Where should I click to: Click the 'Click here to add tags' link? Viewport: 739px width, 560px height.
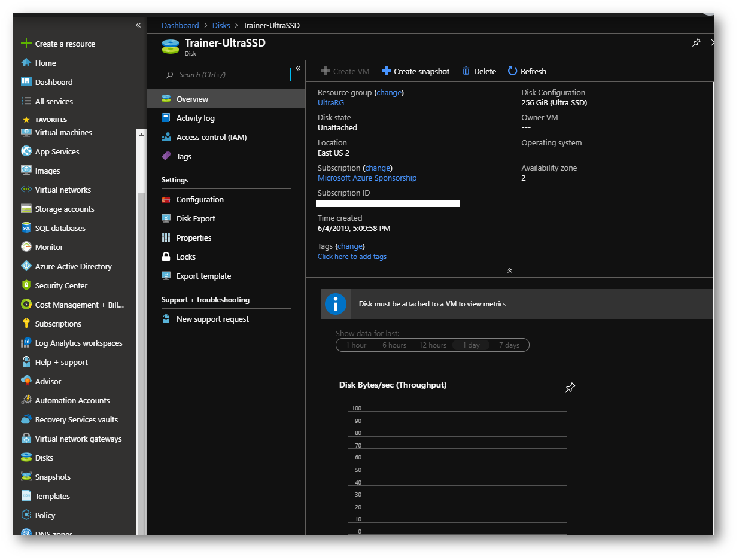[352, 257]
